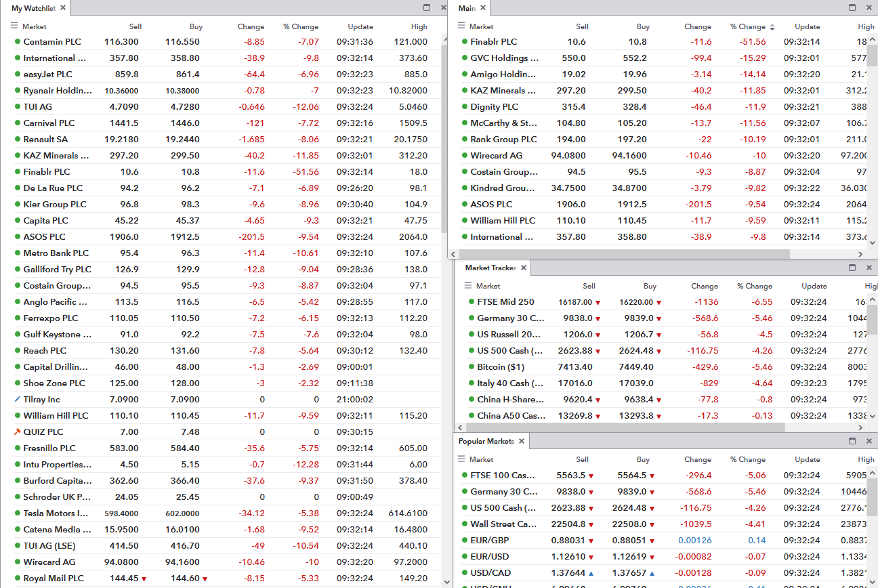Click the Main panel scroll-down arrow
Image resolution: width=878 pixels, height=588 pixels.
pos(872,243)
